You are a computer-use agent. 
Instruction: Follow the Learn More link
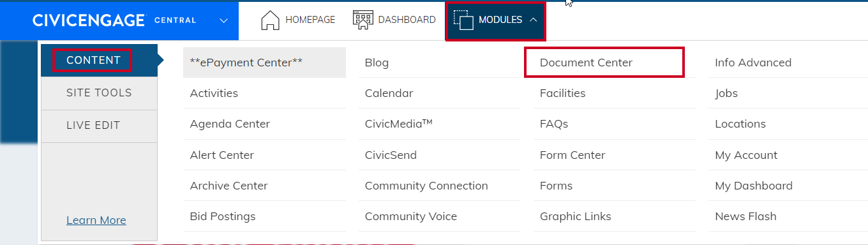(x=96, y=220)
